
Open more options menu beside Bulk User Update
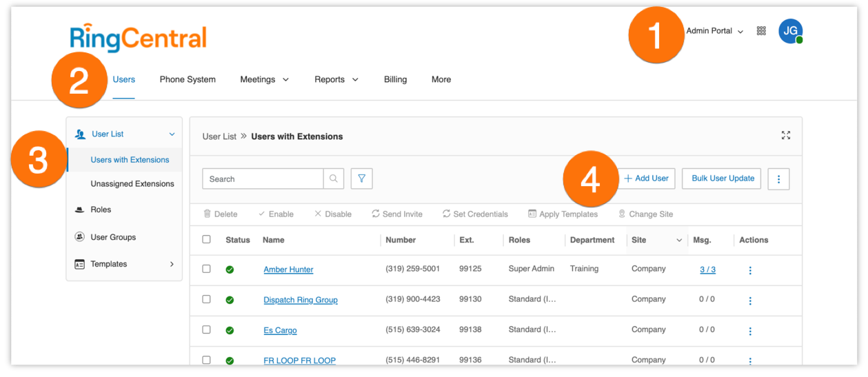point(778,179)
